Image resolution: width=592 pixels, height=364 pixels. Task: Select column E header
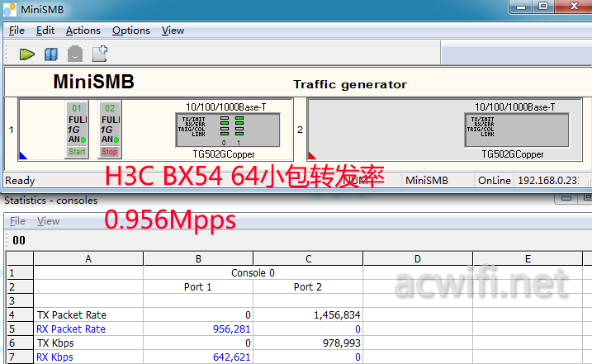coord(528,259)
